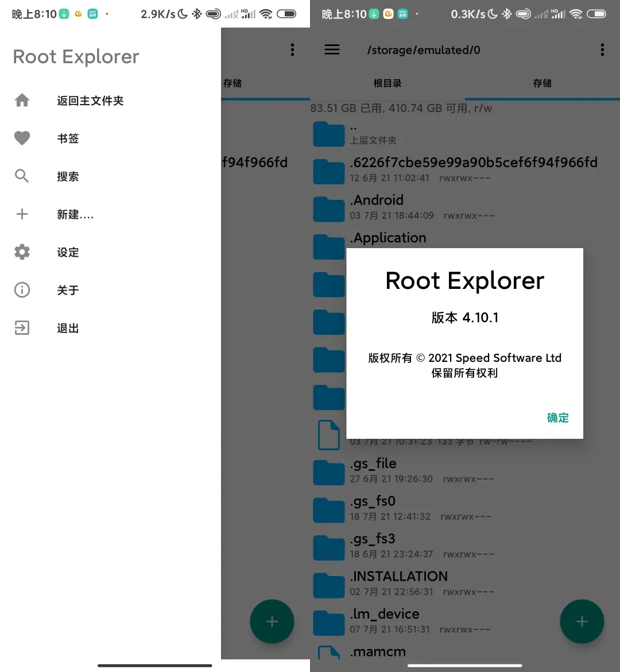Tap the storage usage line 83.51 GB 已用
This screenshot has height=672, width=620.
pos(401,108)
